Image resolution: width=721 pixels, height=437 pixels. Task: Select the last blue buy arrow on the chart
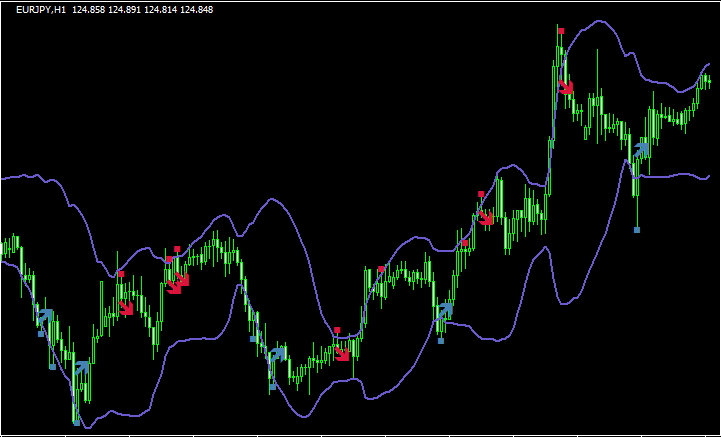tap(641, 151)
